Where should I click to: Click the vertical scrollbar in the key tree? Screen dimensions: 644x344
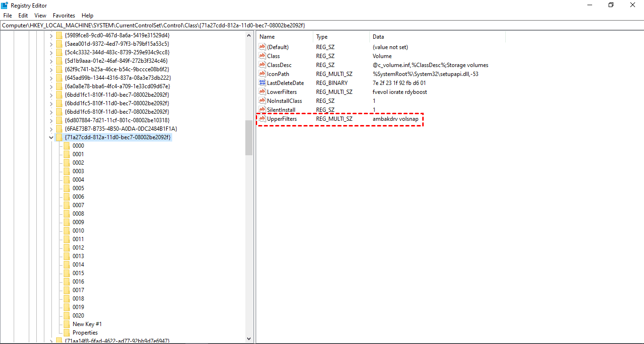pos(249,137)
